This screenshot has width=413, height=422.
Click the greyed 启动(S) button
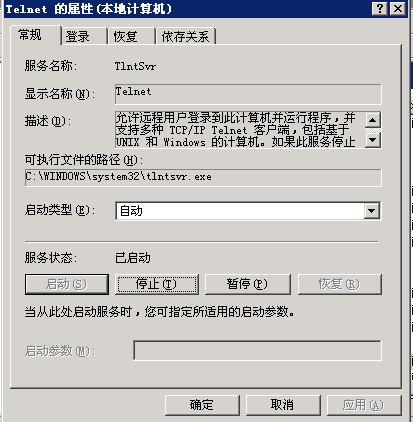[x=67, y=284]
